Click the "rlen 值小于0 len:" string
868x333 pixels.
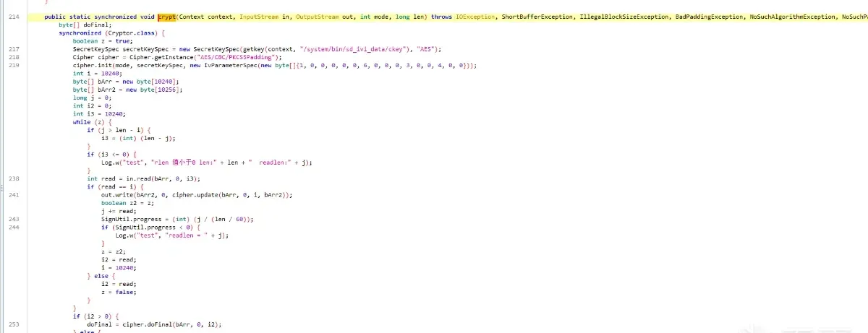(186, 163)
